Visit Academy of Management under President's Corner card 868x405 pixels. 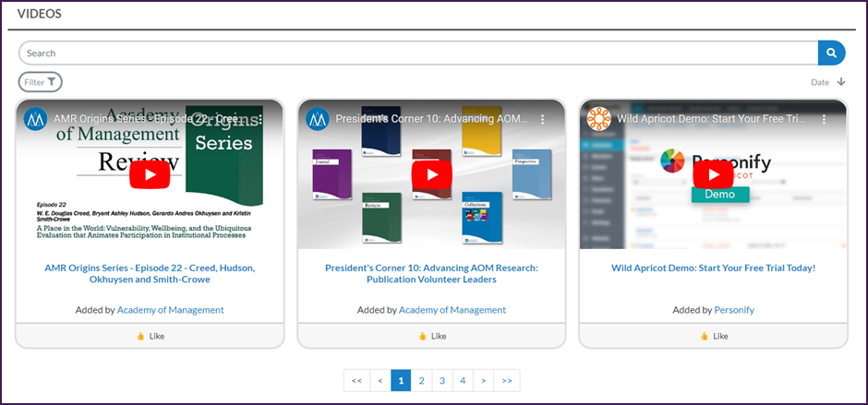pyautogui.click(x=452, y=310)
